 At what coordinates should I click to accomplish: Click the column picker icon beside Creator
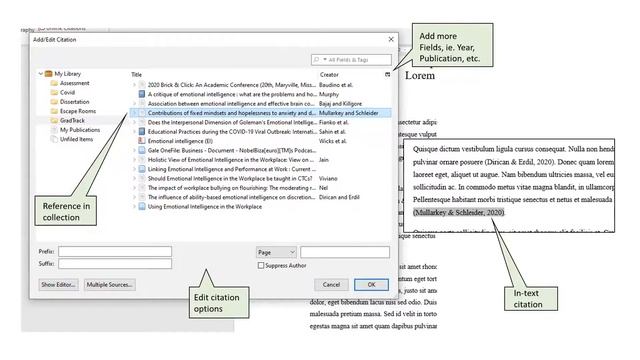click(387, 75)
